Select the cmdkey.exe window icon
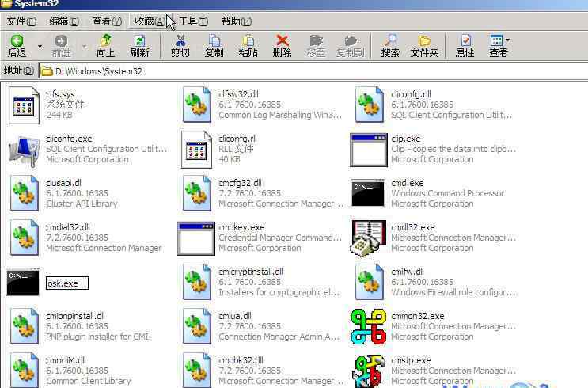Screen dimensions: 588x388 (196, 238)
